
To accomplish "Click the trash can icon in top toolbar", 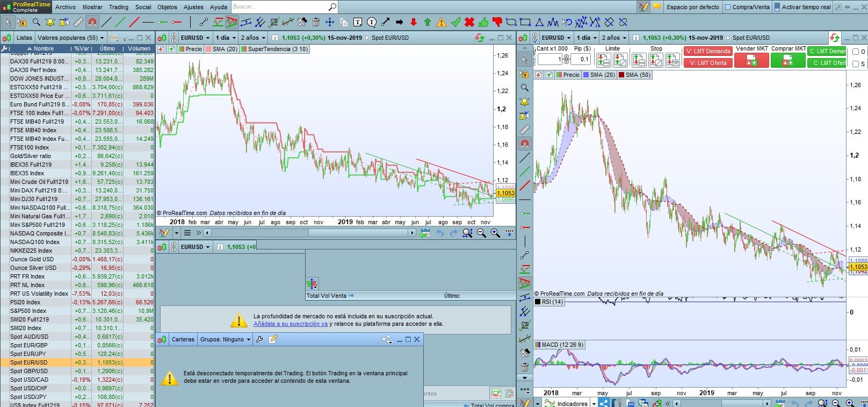I will pos(316,22).
